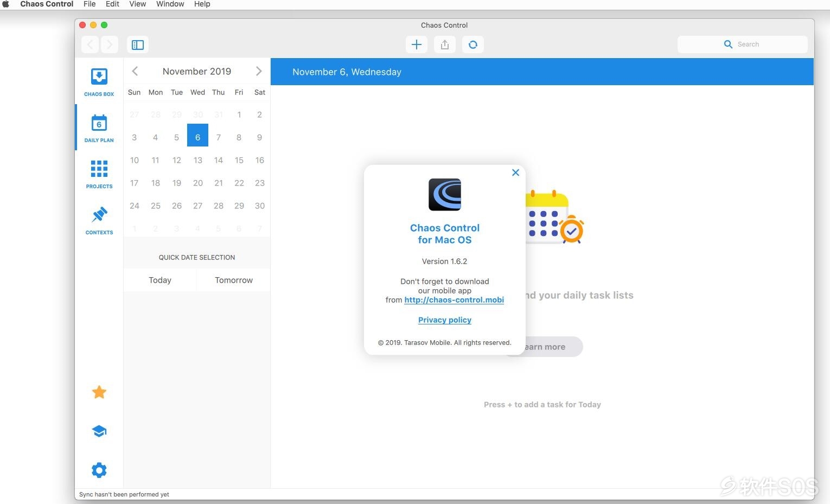Open the Chaos Box section
Screen dimensions: 830x504
click(x=99, y=82)
